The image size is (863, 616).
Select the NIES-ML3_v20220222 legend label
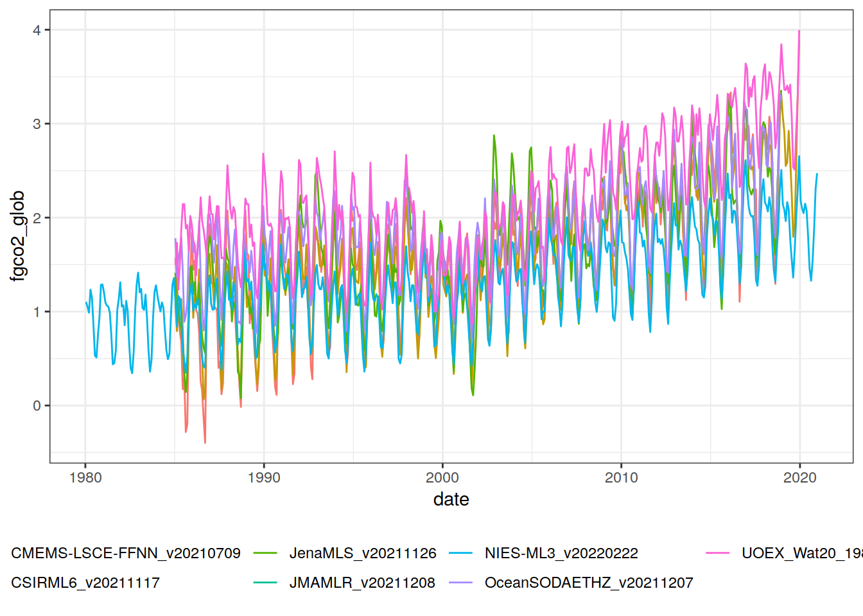point(561,553)
